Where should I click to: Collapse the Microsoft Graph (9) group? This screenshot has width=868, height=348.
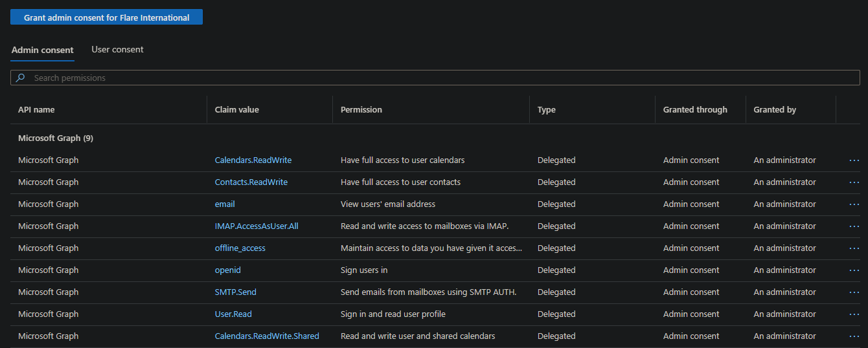tap(56, 138)
